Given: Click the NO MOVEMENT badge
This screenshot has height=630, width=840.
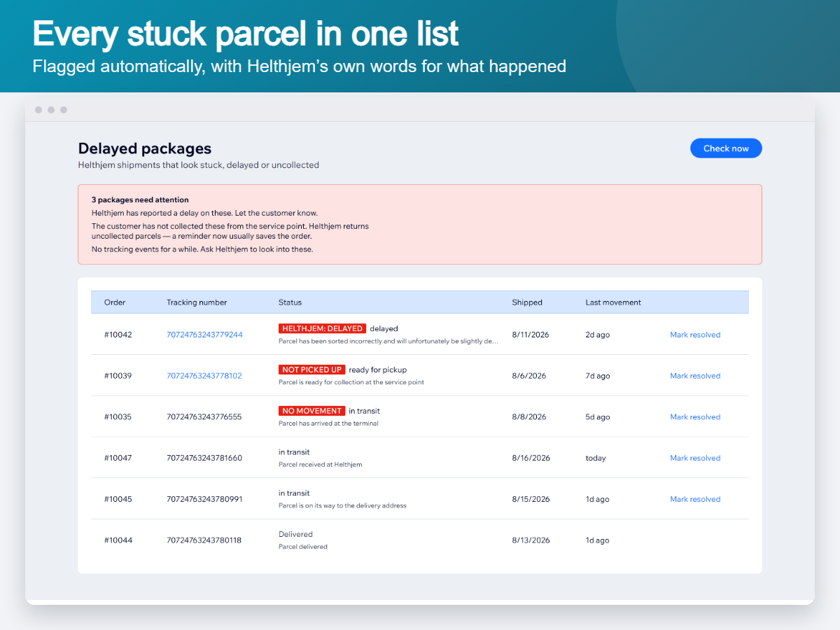Looking at the screenshot, I should pos(311,411).
